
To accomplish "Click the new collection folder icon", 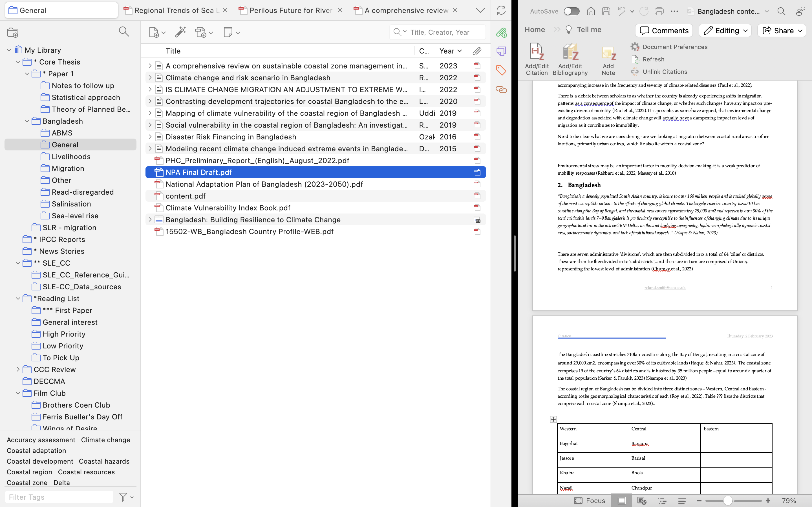I will pyautogui.click(x=12, y=32).
